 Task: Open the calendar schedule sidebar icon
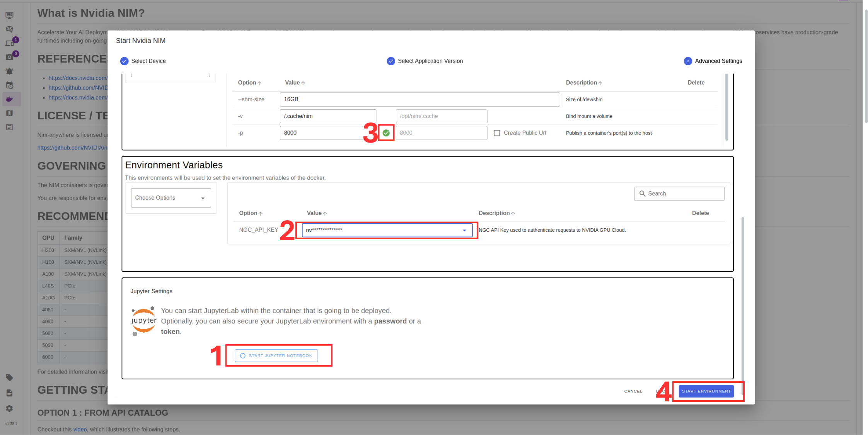tap(10, 85)
